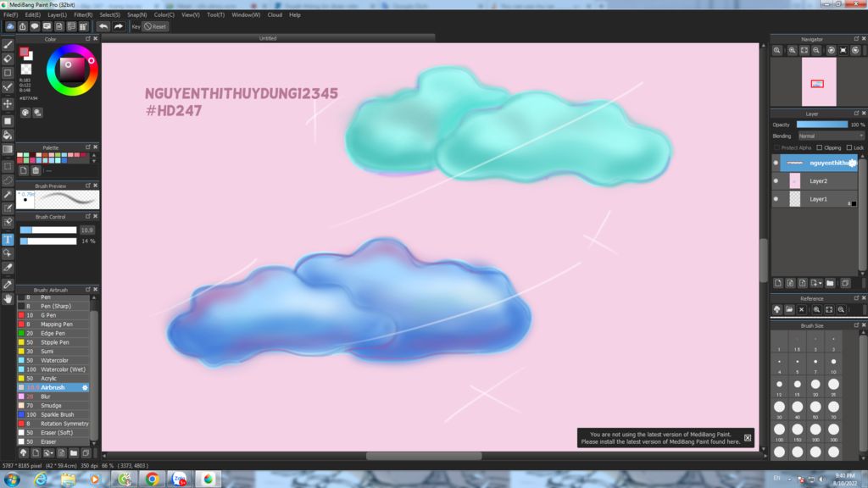Click the Undo arrow in toolbar

pyautogui.click(x=103, y=26)
